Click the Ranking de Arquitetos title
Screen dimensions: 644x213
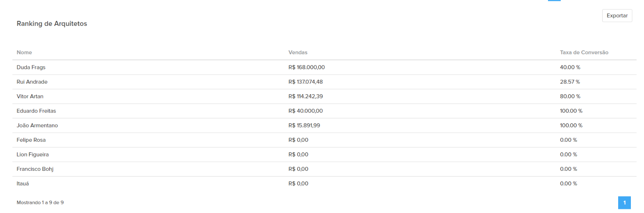click(x=52, y=24)
